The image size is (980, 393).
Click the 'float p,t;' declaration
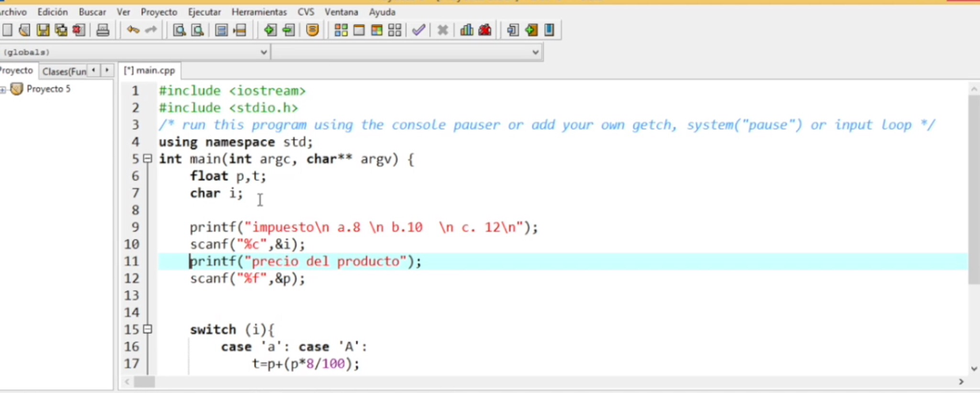pos(228,176)
